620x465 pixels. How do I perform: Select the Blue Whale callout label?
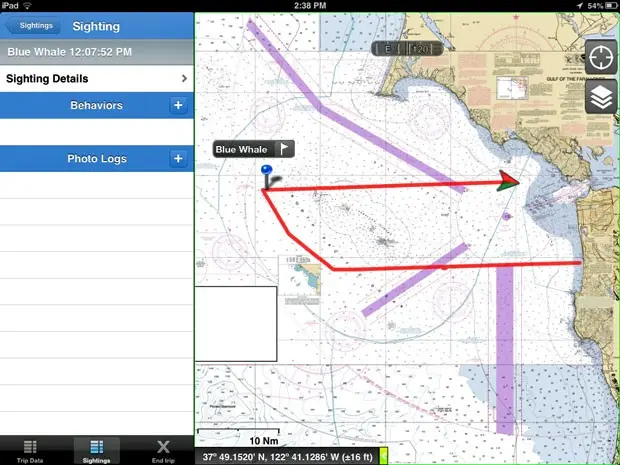pos(241,149)
